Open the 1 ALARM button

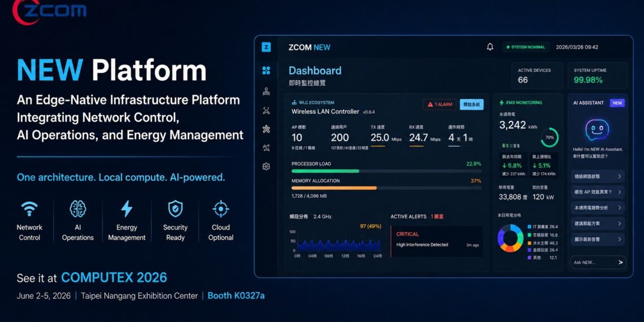point(440,105)
